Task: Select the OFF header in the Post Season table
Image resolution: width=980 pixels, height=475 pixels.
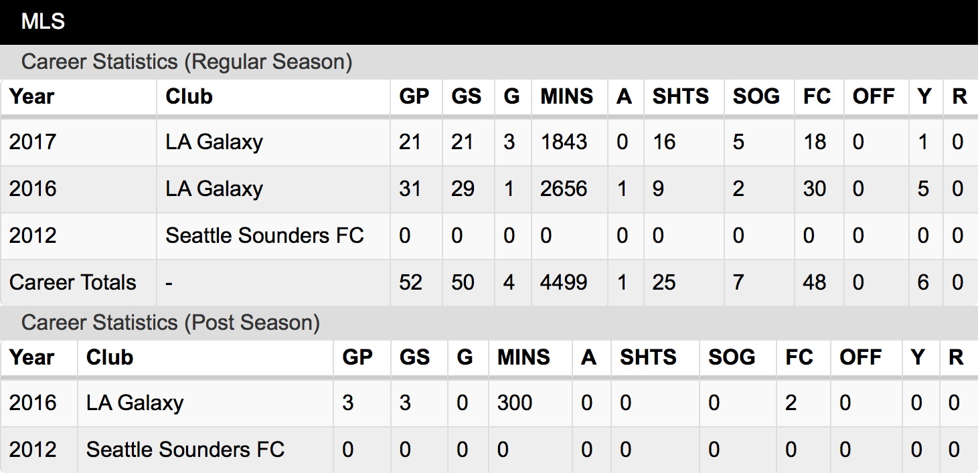Action: pyautogui.click(x=861, y=357)
